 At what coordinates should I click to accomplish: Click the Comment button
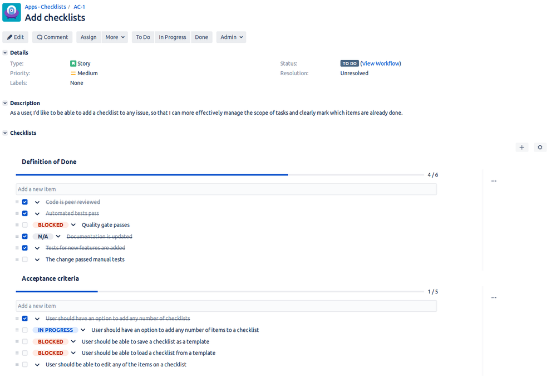click(x=52, y=37)
